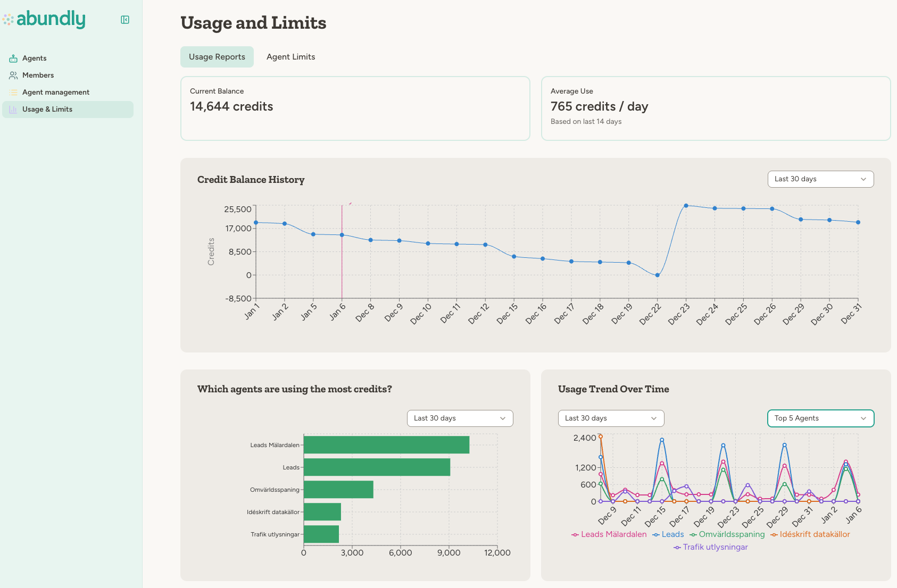Click the pink Leads Mälardalen legend marker

tap(575, 534)
